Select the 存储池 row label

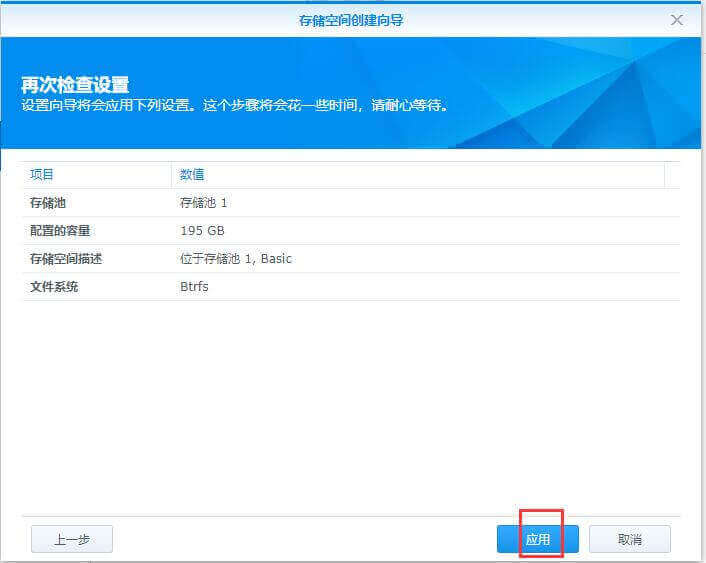click(48, 203)
